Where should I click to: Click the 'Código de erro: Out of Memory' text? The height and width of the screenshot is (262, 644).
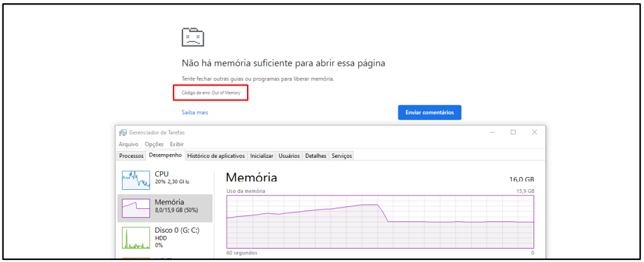[211, 93]
